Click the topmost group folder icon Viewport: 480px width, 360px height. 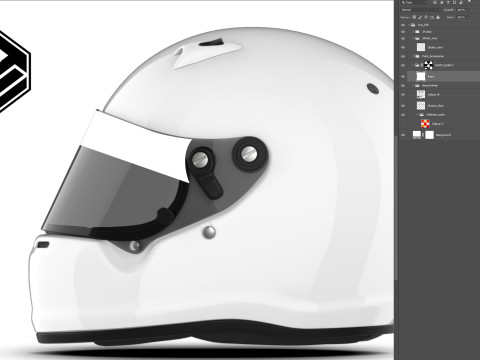413,25
